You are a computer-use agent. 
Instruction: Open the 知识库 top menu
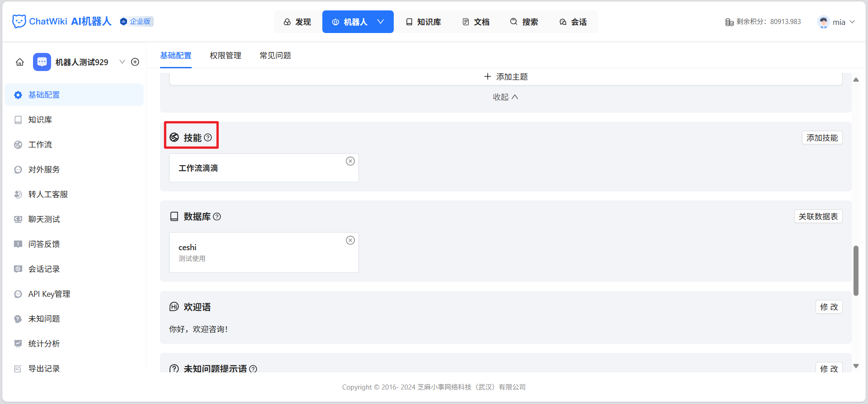423,22
